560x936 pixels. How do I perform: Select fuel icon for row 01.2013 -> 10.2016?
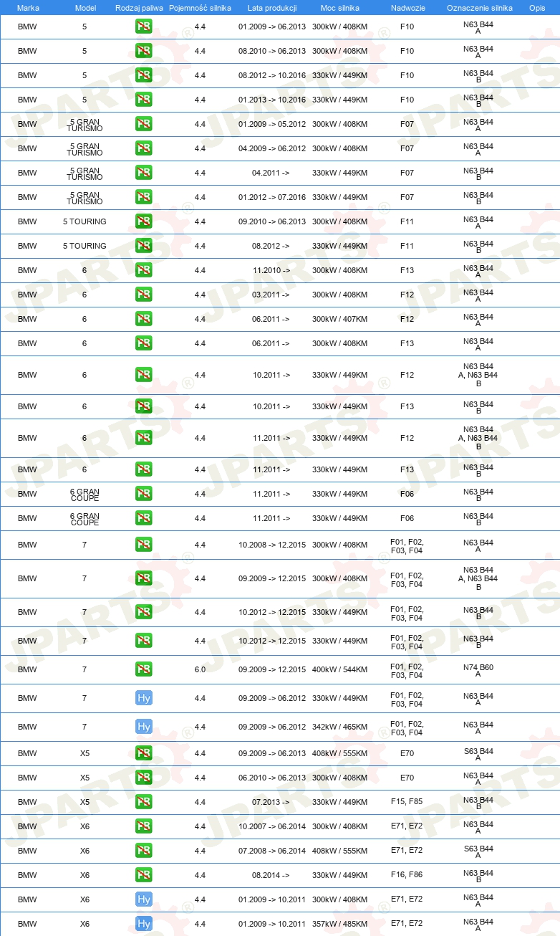tap(143, 100)
